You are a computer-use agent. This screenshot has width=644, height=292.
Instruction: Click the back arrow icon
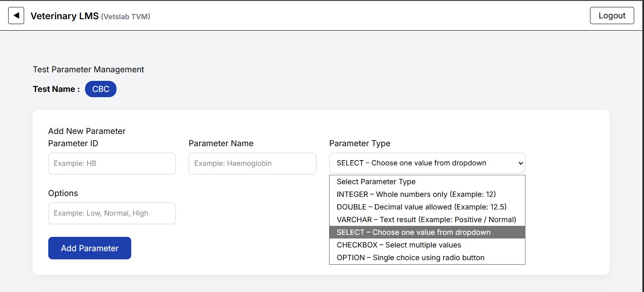click(x=16, y=16)
